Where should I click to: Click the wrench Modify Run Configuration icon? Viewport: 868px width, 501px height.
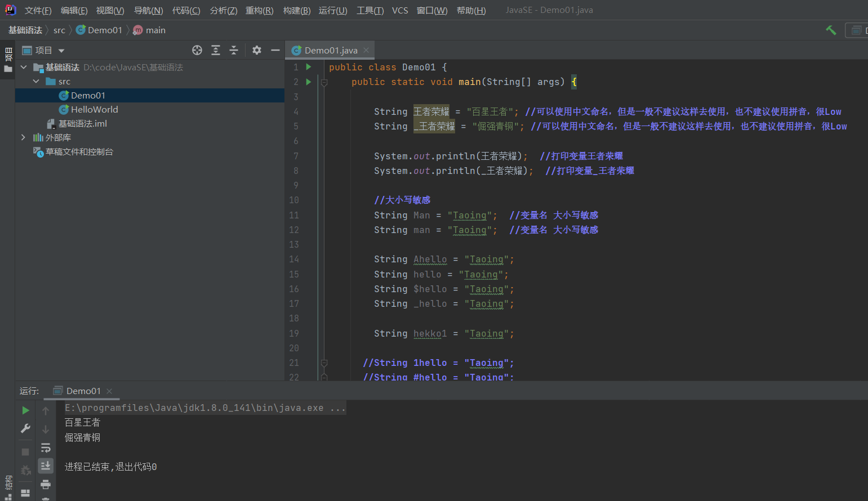point(25,429)
